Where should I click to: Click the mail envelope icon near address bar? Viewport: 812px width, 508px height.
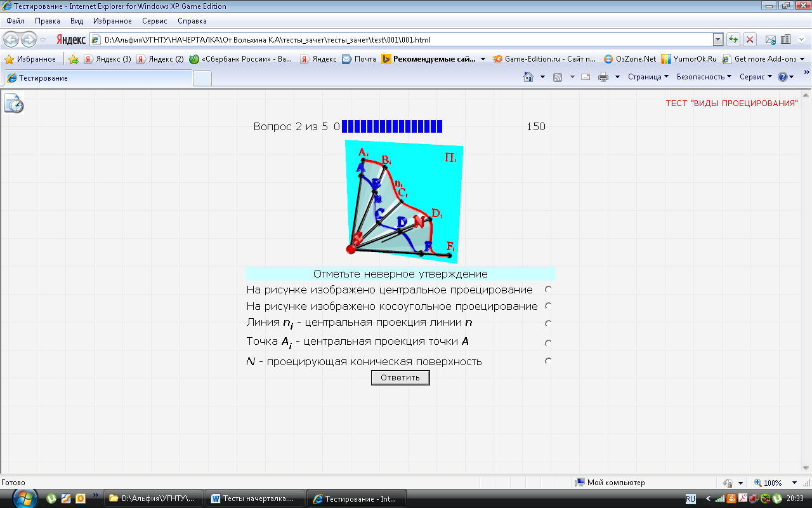[771, 39]
